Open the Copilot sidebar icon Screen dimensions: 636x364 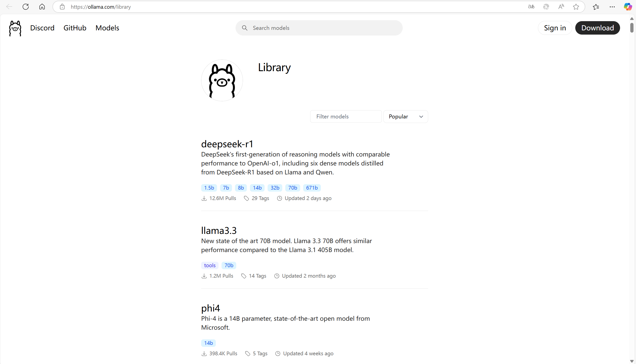pyautogui.click(x=628, y=7)
